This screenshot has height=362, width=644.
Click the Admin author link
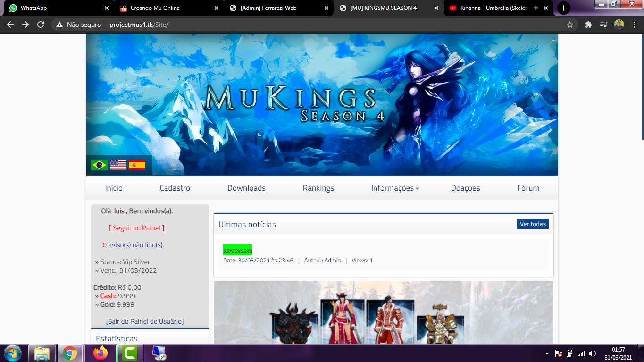[x=333, y=261]
